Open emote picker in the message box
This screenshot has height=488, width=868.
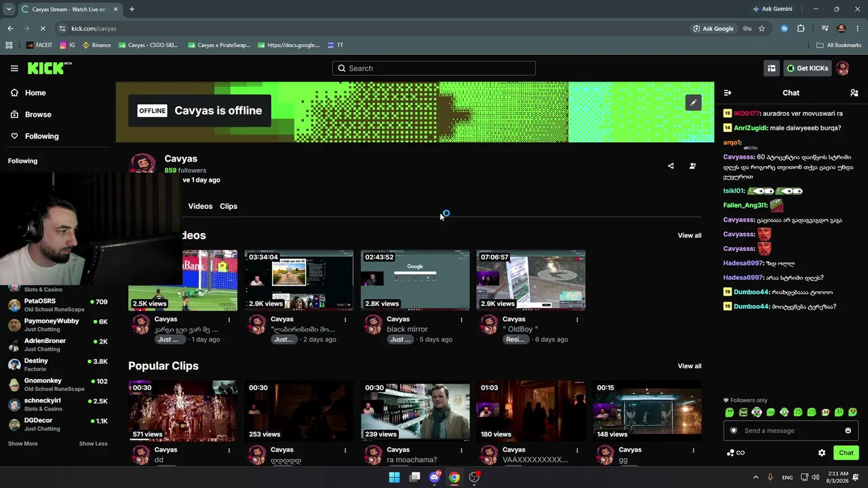click(848, 430)
